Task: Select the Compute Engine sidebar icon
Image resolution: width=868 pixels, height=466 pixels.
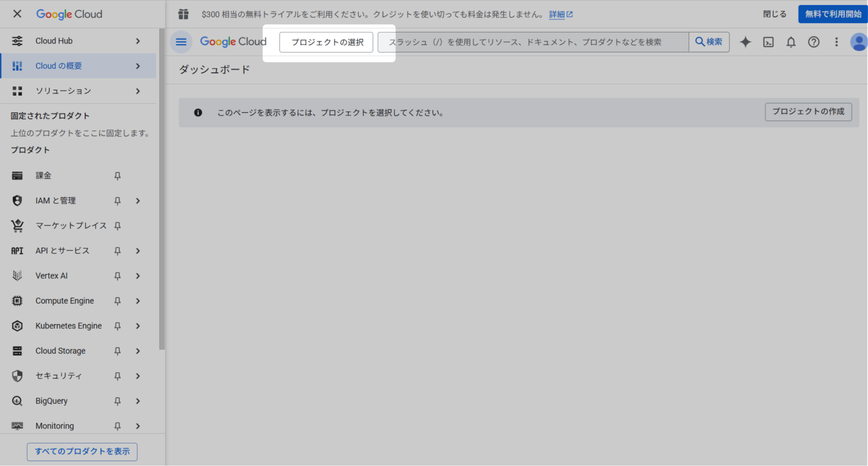Action: [17, 301]
